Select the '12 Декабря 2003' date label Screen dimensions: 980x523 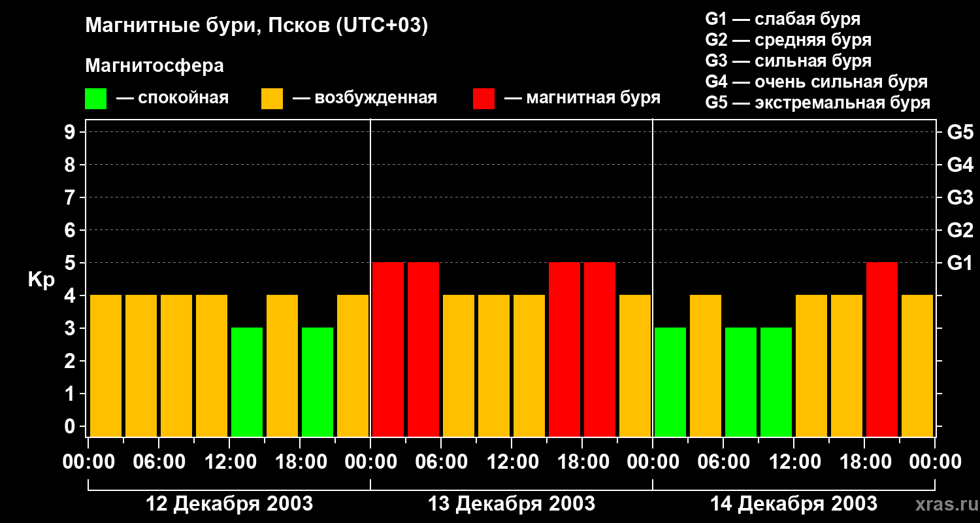(x=229, y=504)
